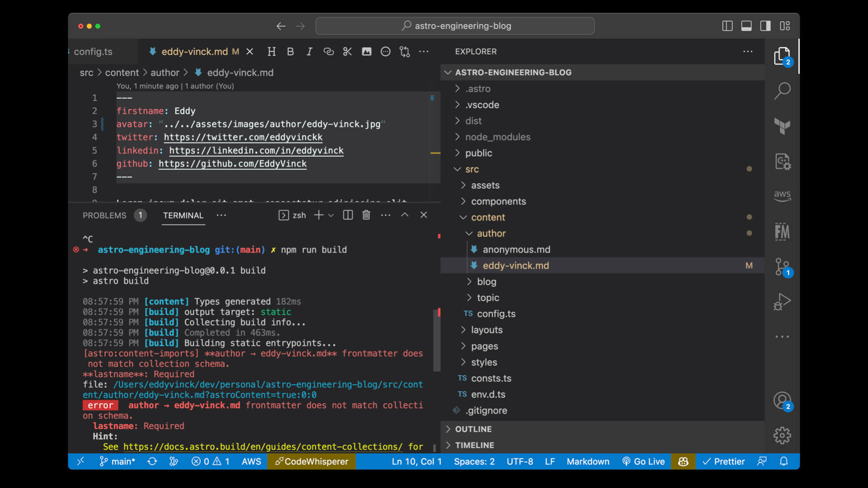The image size is (868, 488).
Task: Click the Markdown language mode in status bar
Action: coord(588,461)
